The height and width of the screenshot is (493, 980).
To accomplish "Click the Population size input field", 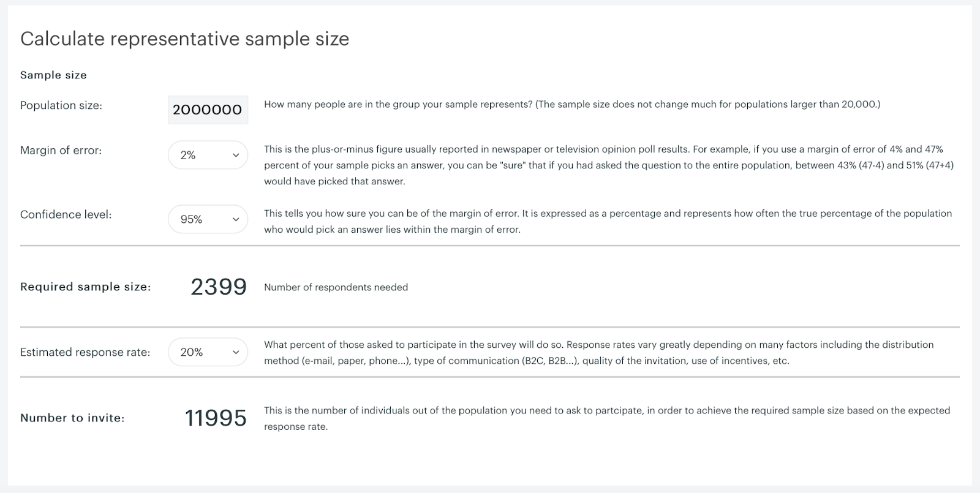I will click(x=208, y=110).
